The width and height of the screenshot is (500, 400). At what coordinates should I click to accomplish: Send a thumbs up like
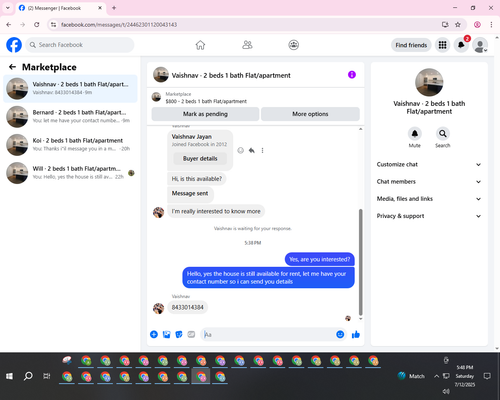click(x=356, y=334)
